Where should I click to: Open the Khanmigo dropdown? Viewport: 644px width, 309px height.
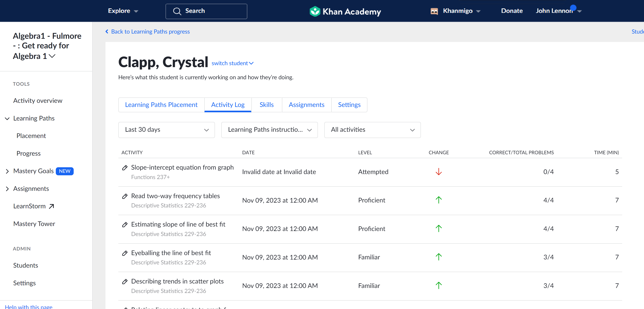(461, 11)
